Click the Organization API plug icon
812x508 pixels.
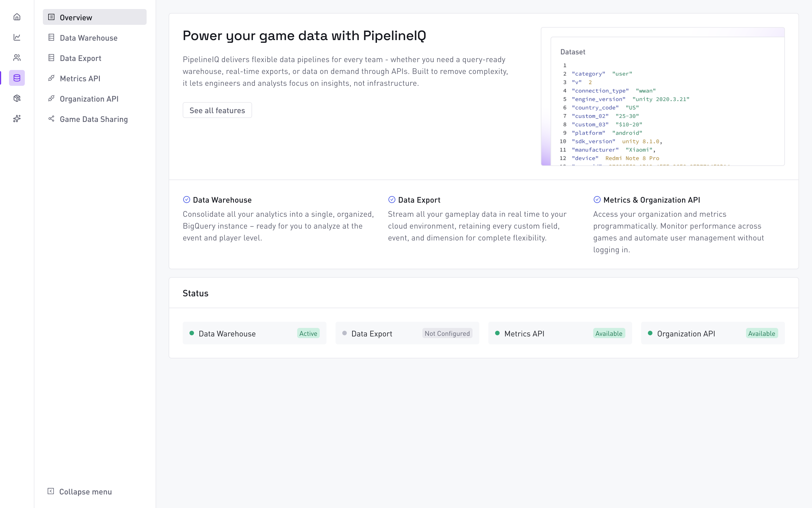51,98
